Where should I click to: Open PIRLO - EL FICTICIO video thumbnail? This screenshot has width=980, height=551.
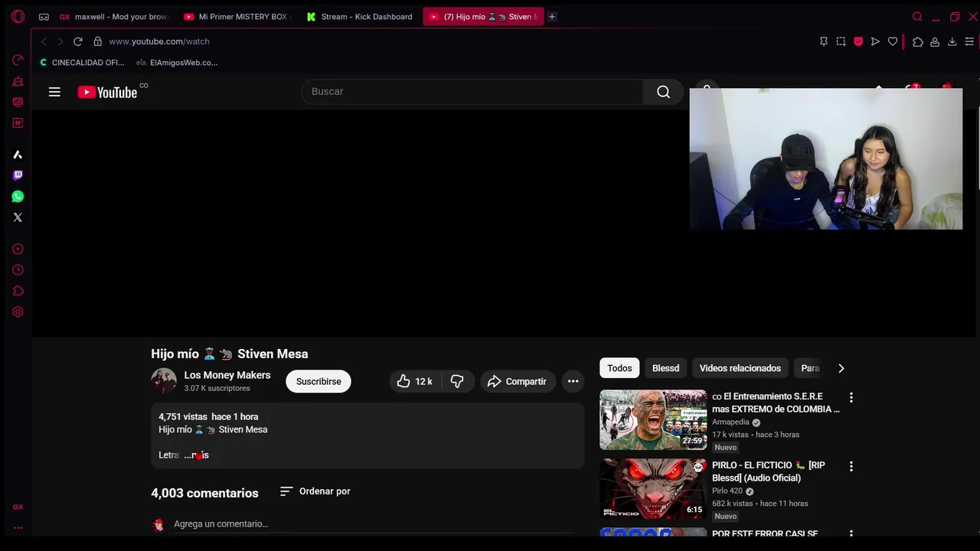click(x=653, y=489)
